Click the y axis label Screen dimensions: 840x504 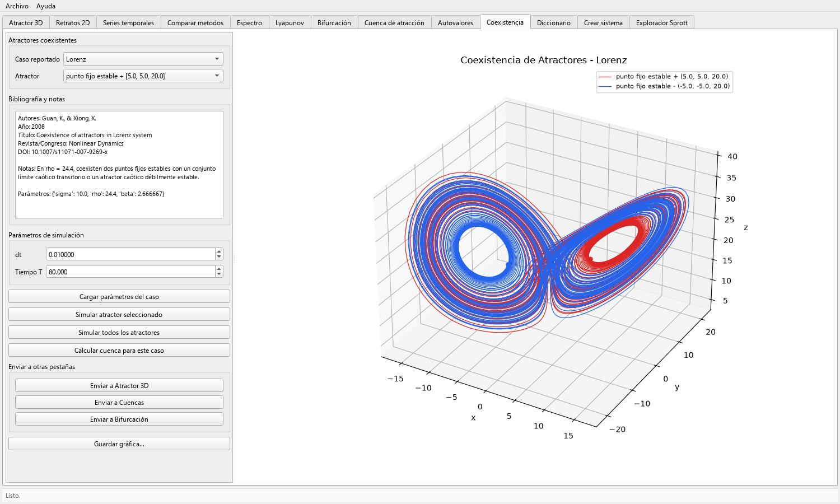pyautogui.click(x=677, y=387)
